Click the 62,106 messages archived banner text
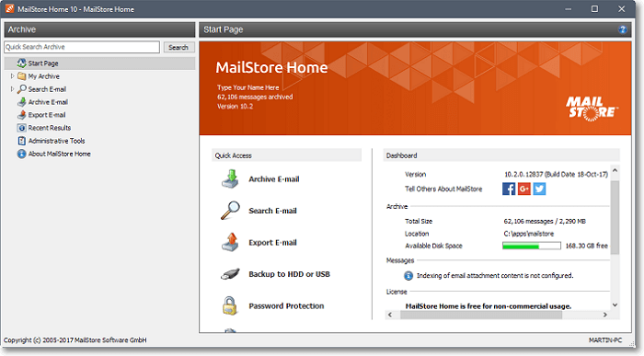This screenshot has width=644, height=356. coord(255,97)
